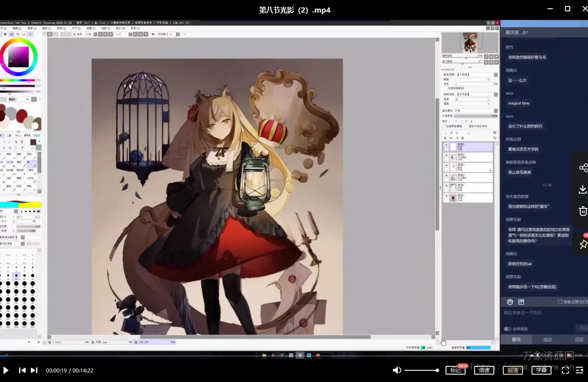Image resolution: width=588 pixels, height=382 pixels.
Task: Click the emoji smiley icon in chat
Action: [510, 302]
